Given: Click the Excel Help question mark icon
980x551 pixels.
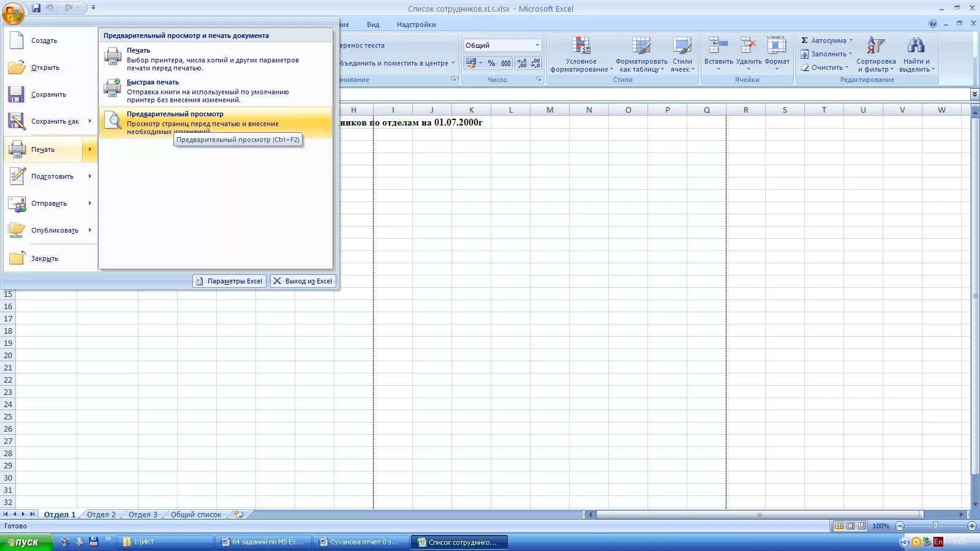Looking at the screenshot, I should [x=933, y=24].
